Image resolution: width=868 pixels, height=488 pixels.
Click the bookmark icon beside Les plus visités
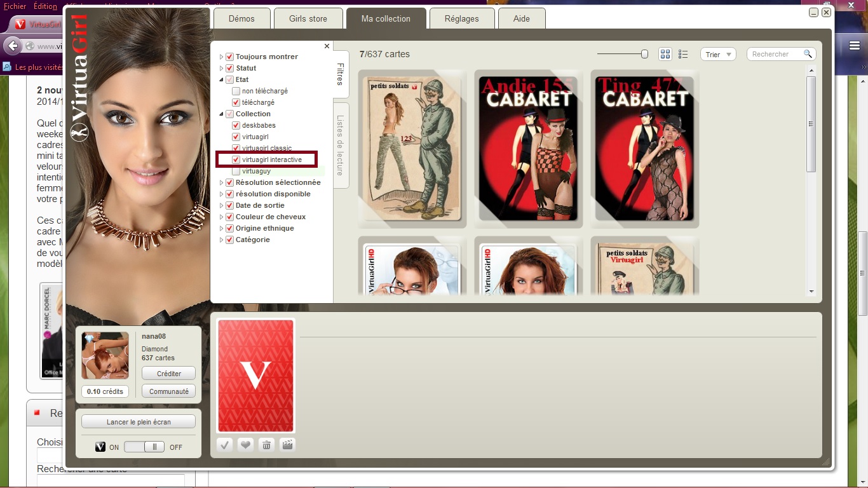click(6, 67)
